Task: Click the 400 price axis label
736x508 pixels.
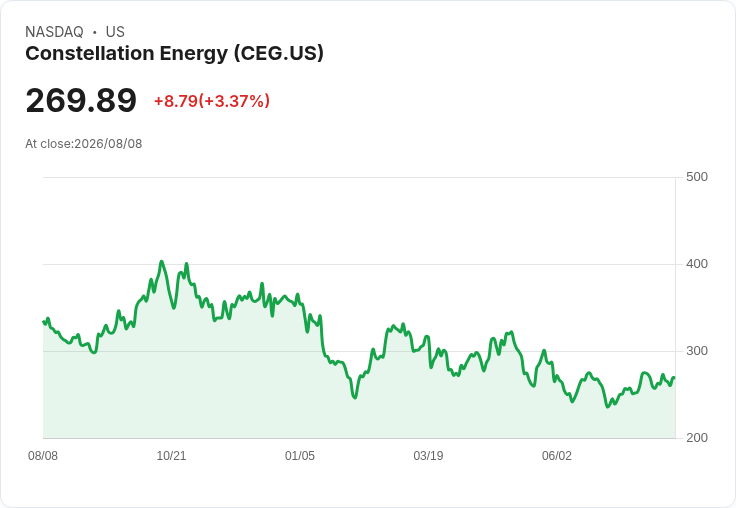Action: (697, 264)
